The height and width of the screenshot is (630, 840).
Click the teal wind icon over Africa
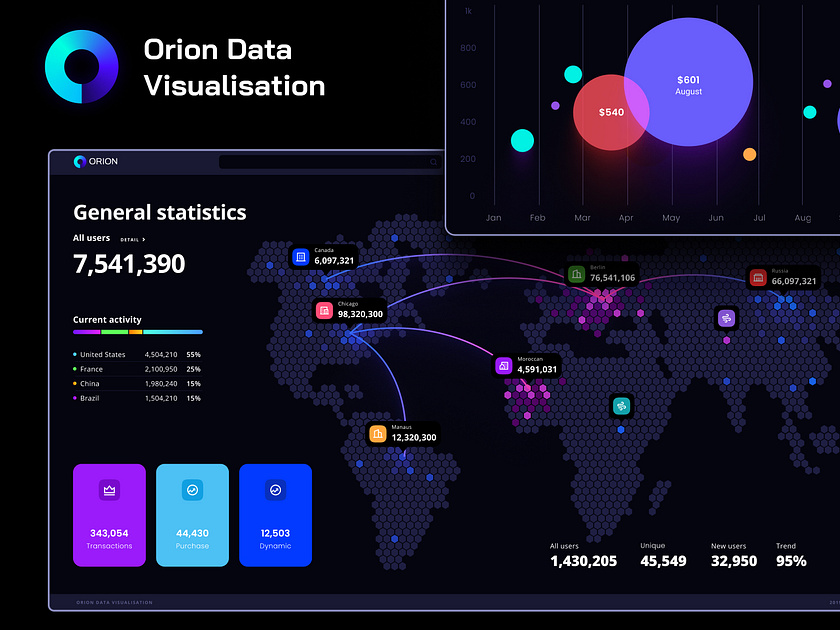[621, 406]
